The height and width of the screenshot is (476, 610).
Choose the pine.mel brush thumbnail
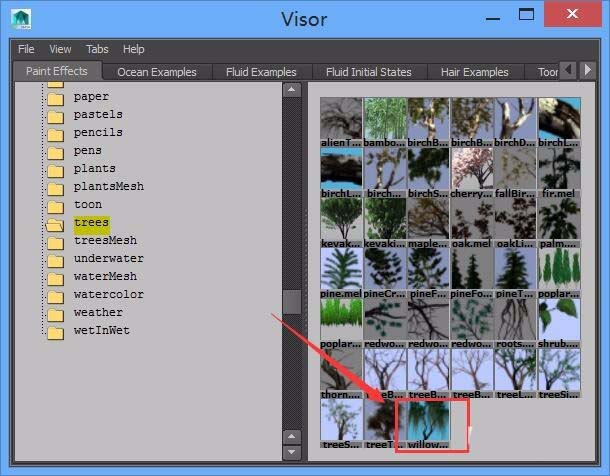pos(341,269)
